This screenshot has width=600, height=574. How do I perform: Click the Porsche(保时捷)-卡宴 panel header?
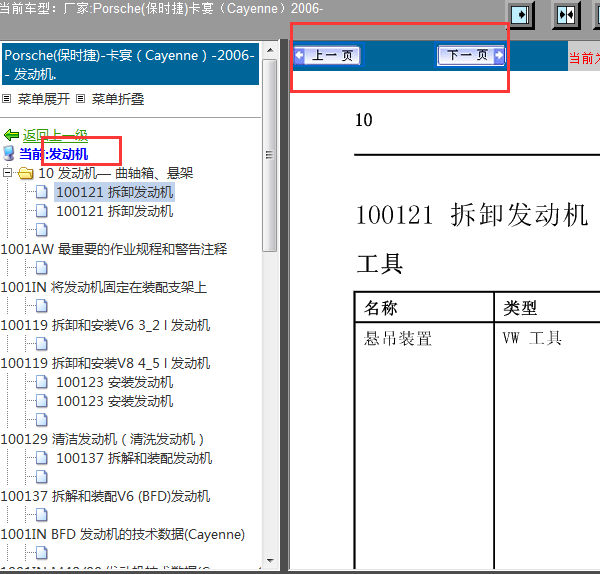(x=130, y=64)
